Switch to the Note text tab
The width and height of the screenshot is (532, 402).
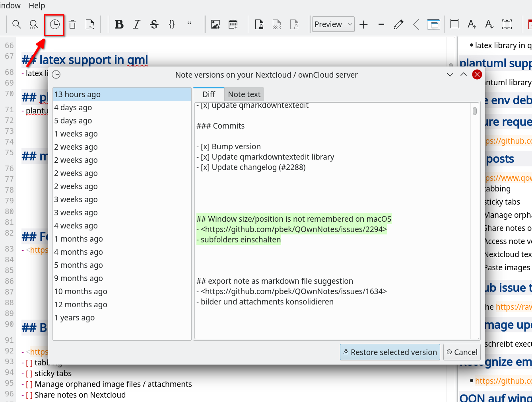pos(244,94)
